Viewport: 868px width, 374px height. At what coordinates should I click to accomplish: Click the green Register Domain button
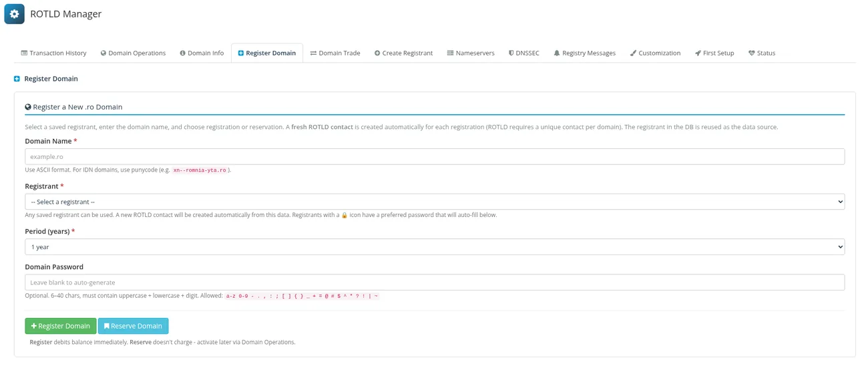pos(61,326)
